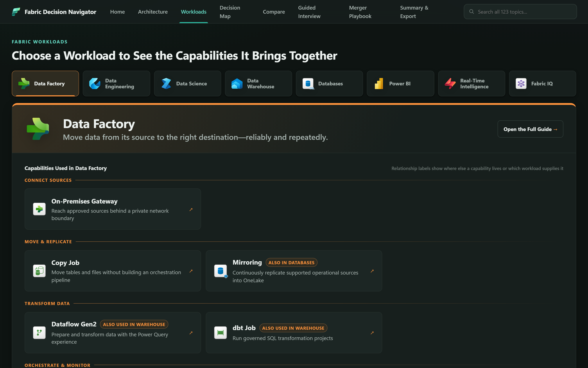The image size is (588, 368).
Task: Open the Guided Interview nav item
Action: [309, 12]
